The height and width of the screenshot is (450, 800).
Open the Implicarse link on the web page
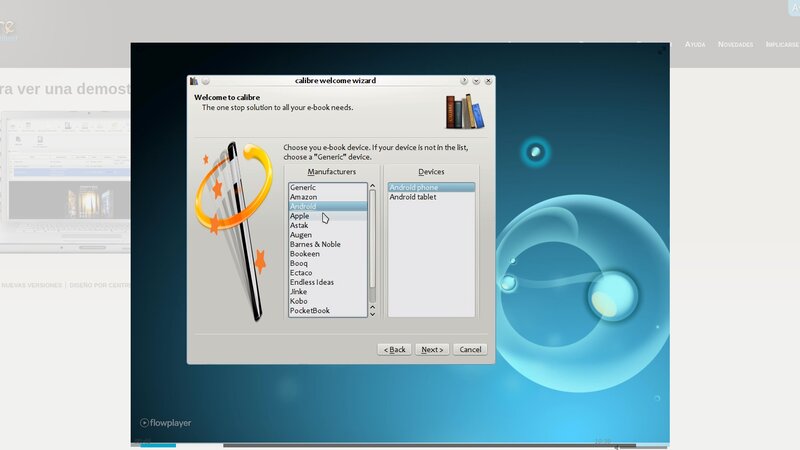[782, 44]
